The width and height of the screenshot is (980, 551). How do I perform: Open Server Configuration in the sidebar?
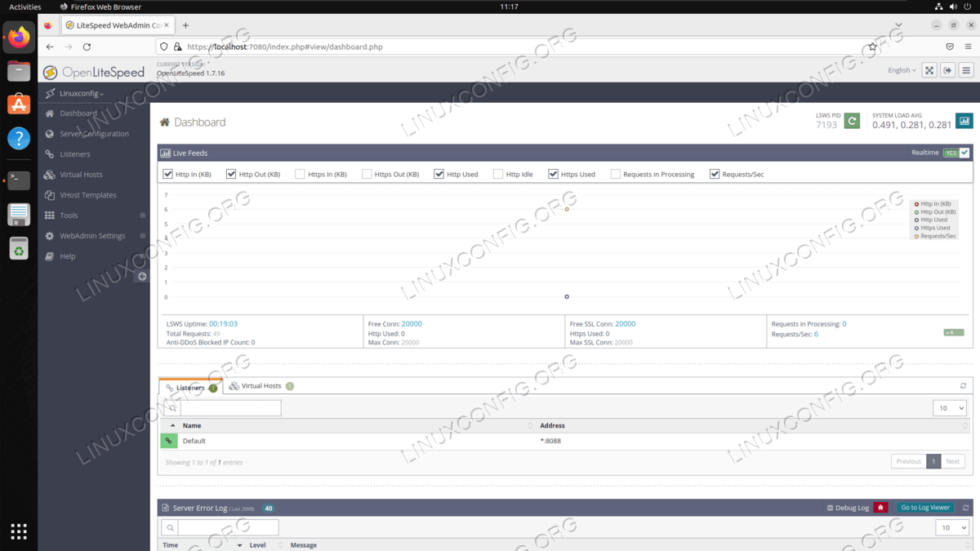[x=94, y=134]
